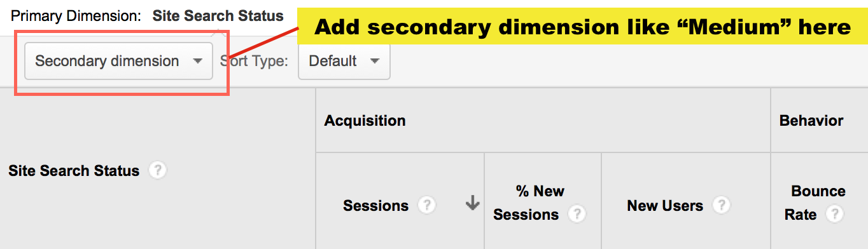This screenshot has width=868, height=249.
Task: Click the caret arrow in Secondary dimension button
Action: pyautogui.click(x=197, y=62)
